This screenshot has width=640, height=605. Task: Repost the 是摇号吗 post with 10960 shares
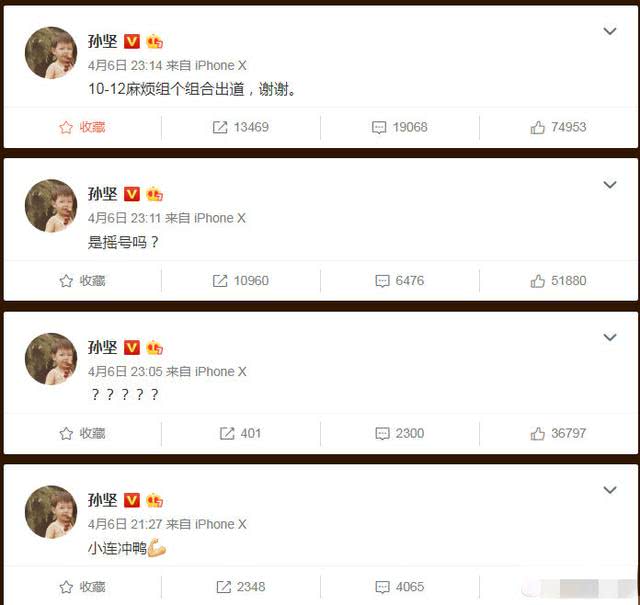pos(240,281)
